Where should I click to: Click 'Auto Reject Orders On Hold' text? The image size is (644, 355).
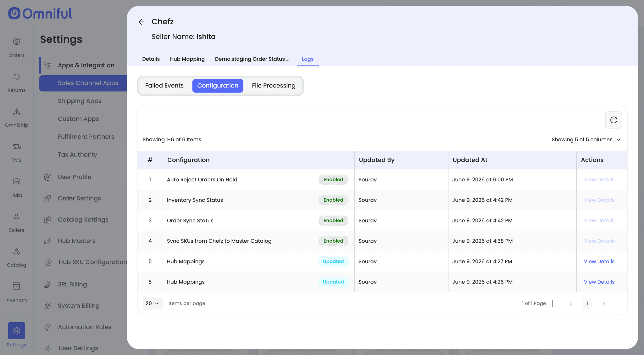202,180
